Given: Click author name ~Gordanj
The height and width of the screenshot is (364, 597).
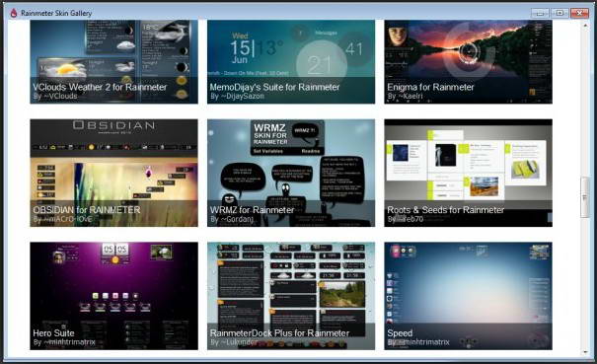Looking at the screenshot, I should (237, 219).
